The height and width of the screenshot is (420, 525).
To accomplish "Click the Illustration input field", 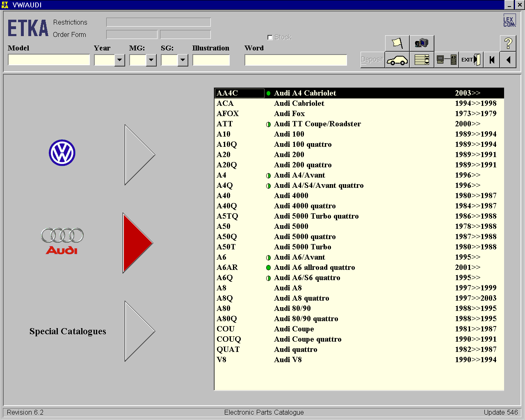I will [211, 60].
